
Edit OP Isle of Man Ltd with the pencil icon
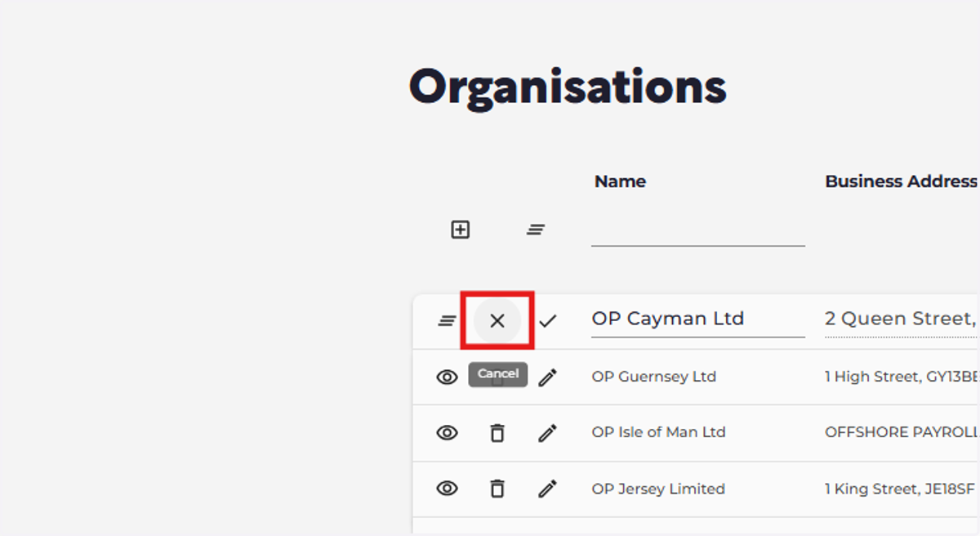coord(548,432)
